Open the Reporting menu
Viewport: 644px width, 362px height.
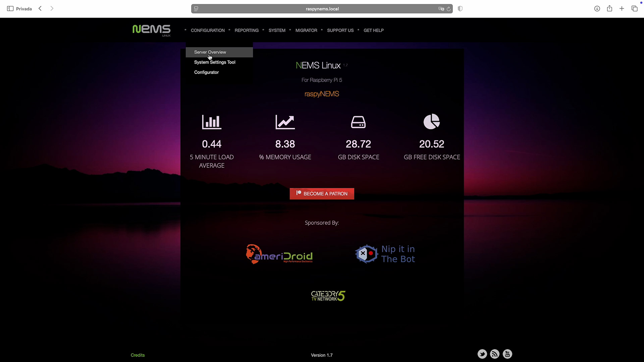[x=247, y=31]
